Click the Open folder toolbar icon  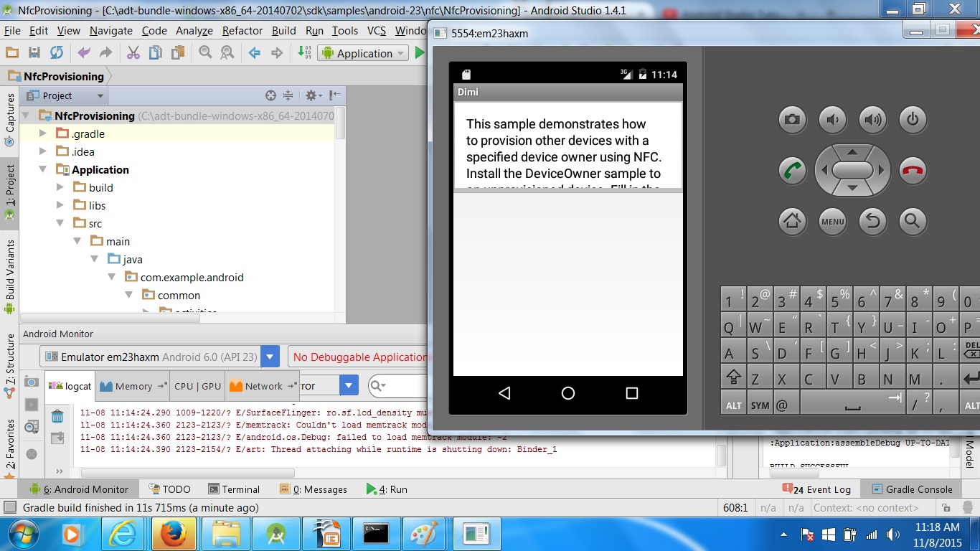click(11, 52)
